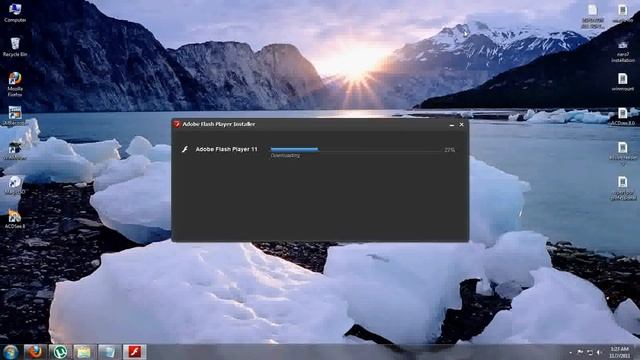
Task: Open the Computer desktop icon
Action: (x=15, y=12)
